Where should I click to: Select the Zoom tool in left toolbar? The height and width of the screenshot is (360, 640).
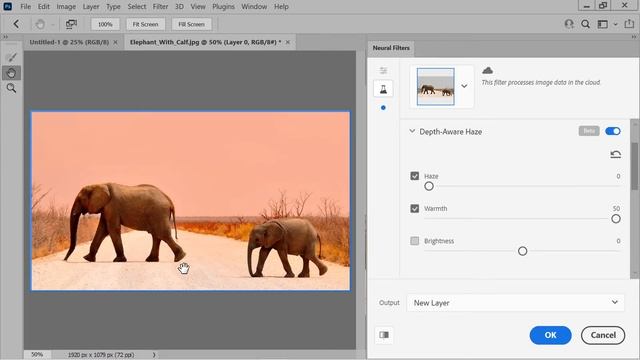[x=11, y=88]
